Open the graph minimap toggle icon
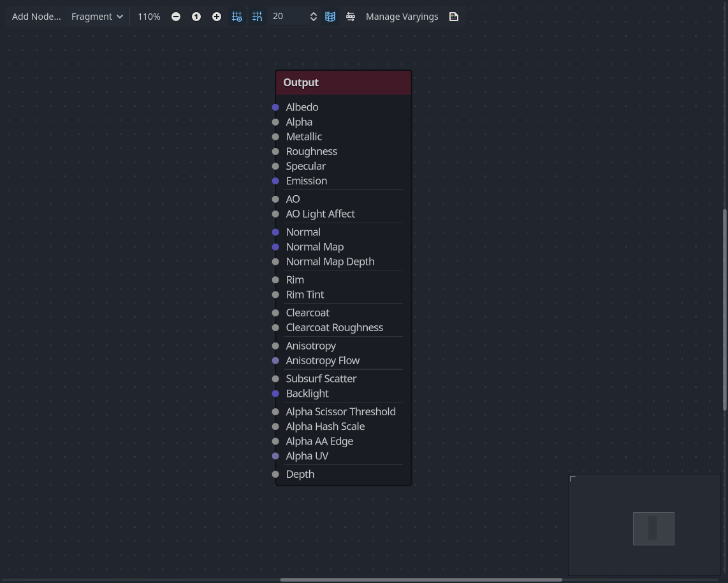Screen dimensions: 728x583 (x=330, y=16)
